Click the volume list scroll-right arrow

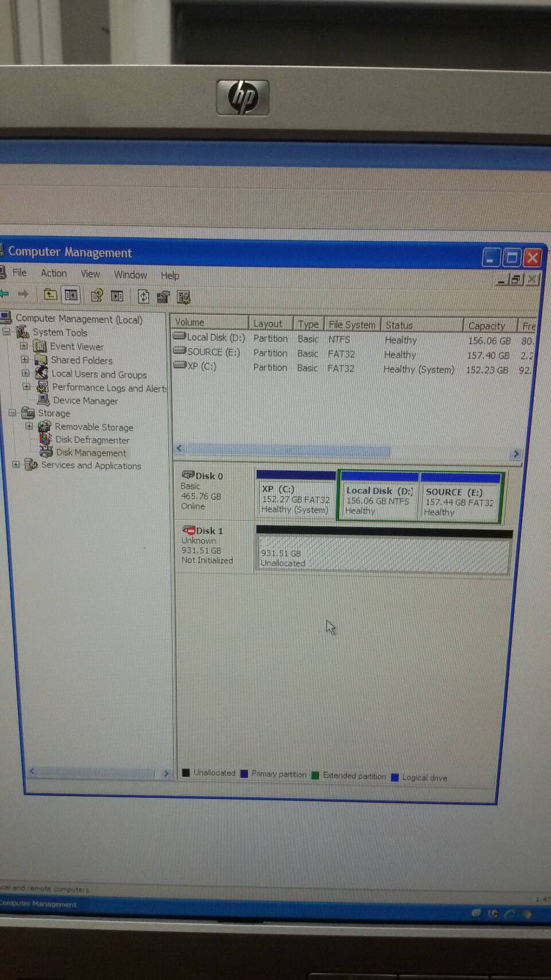515,454
